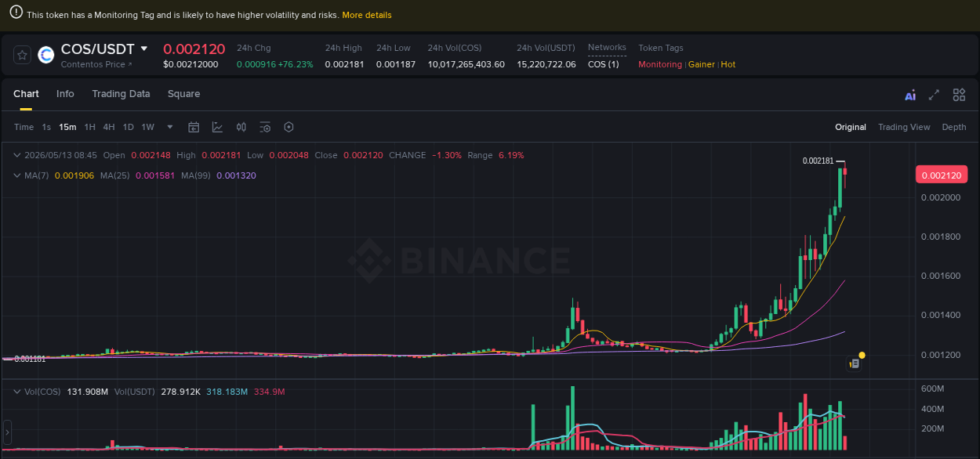Click the large 0.002120 last price
This screenshot has width=980, height=459.
point(194,49)
